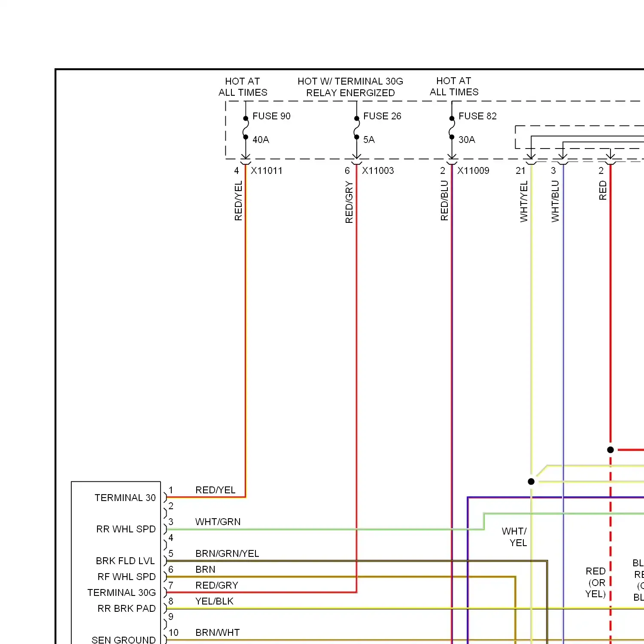Click the vertical WHT/BLU wire label

pos(555,201)
